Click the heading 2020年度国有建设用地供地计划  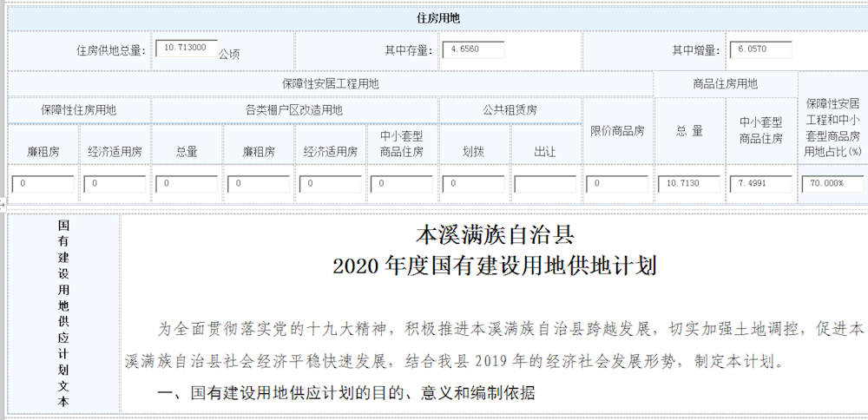click(495, 266)
